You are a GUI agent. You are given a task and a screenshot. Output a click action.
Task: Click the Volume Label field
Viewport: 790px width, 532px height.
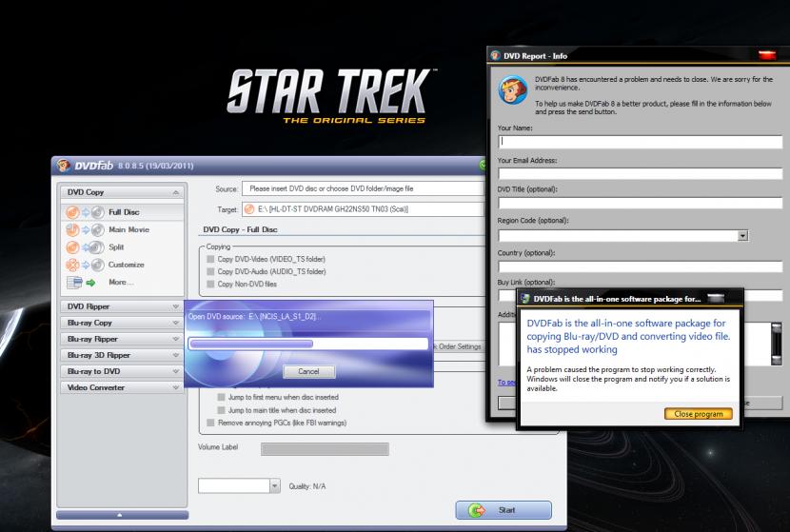point(325,449)
